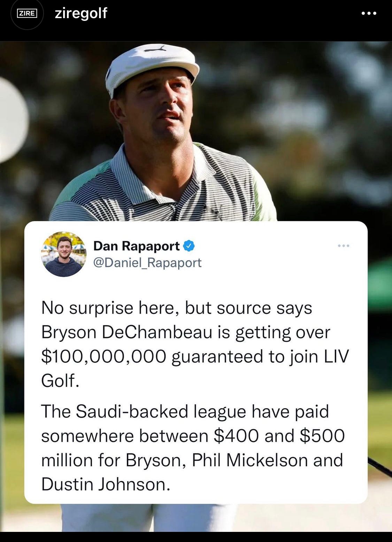Click Dan Rapaport's profile picture
This screenshot has height=542, width=392.
[x=64, y=254]
